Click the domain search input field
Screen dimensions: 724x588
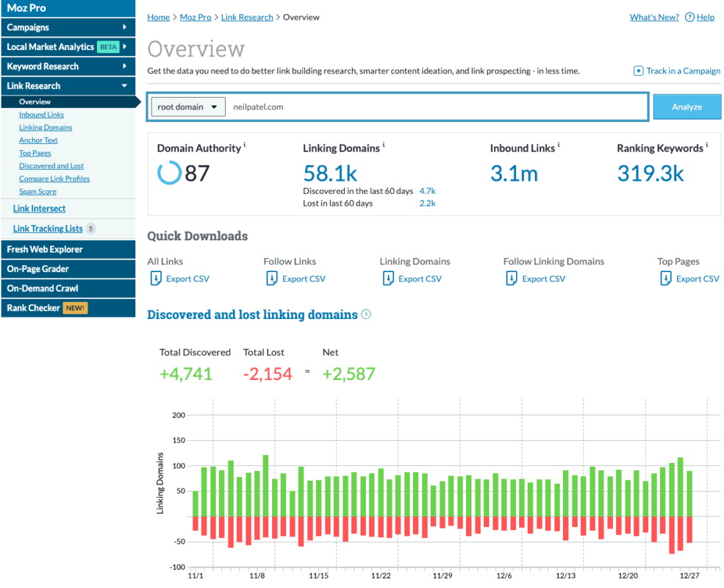(434, 107)
